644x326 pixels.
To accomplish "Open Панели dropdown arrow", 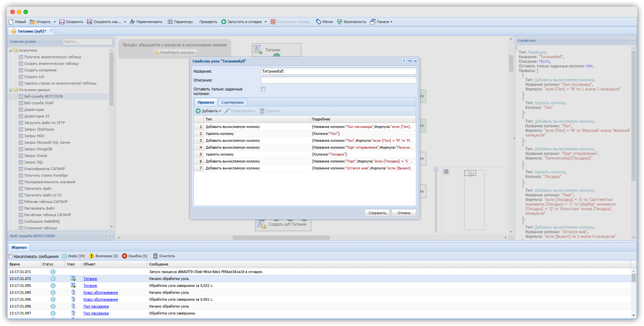I will point(391,22).
